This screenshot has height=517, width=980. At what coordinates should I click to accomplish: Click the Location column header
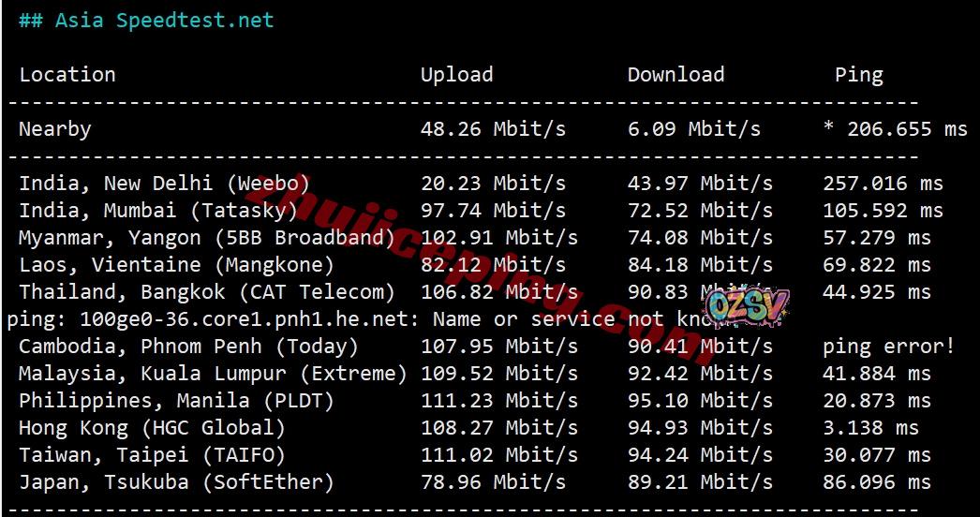pyautogui.click(x=67, y=75)
